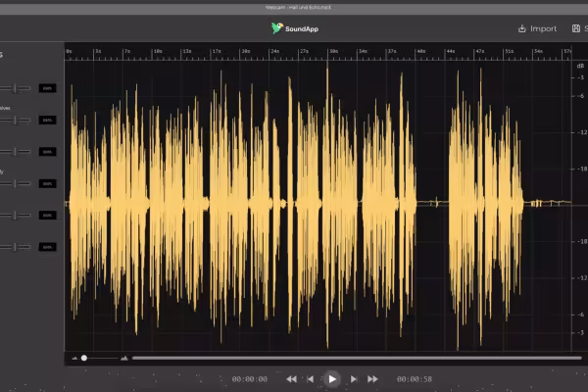Jump to the start with skip-back button
The image size is (588, 392).
pyautogui.click(x=310, y=379)
